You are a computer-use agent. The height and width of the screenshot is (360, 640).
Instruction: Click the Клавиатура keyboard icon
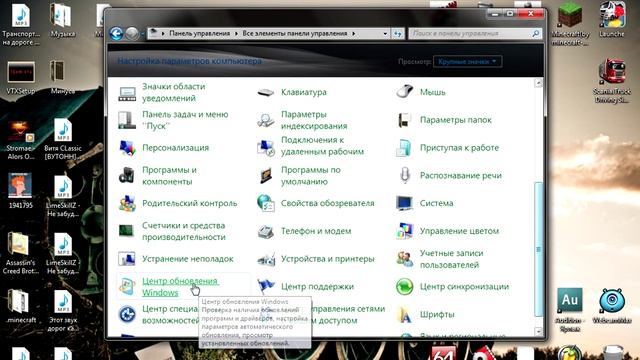pos(266,93)
